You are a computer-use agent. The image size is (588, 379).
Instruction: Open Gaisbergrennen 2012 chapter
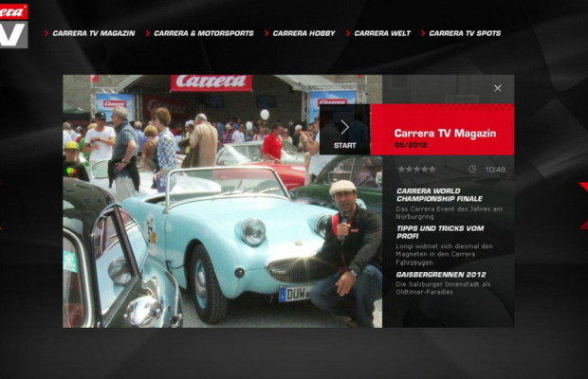pyautogui.click(x=441, y=275)
